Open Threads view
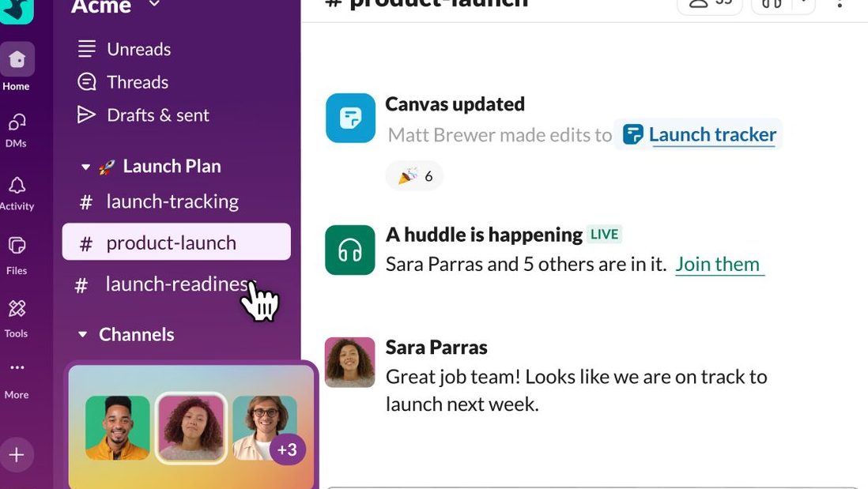The height and width of the screenshot is (489, 868). [123, 82]
